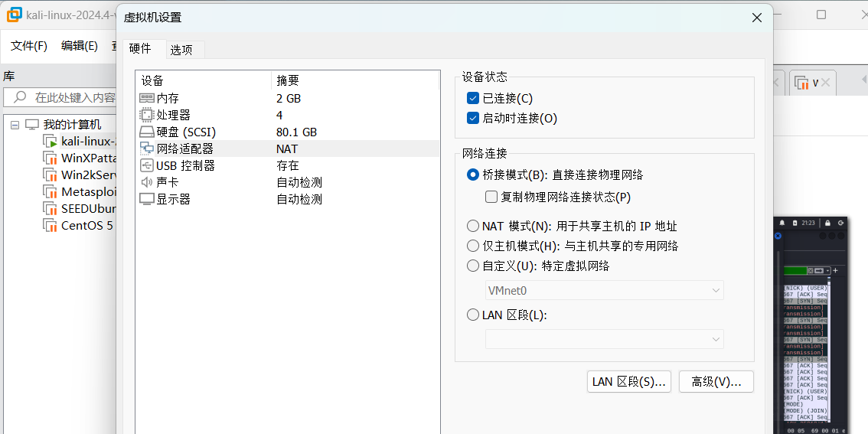Viewport: 868px width, 434px height.
Task: Select the USB 控制器 device row
Action: point(287,165)
